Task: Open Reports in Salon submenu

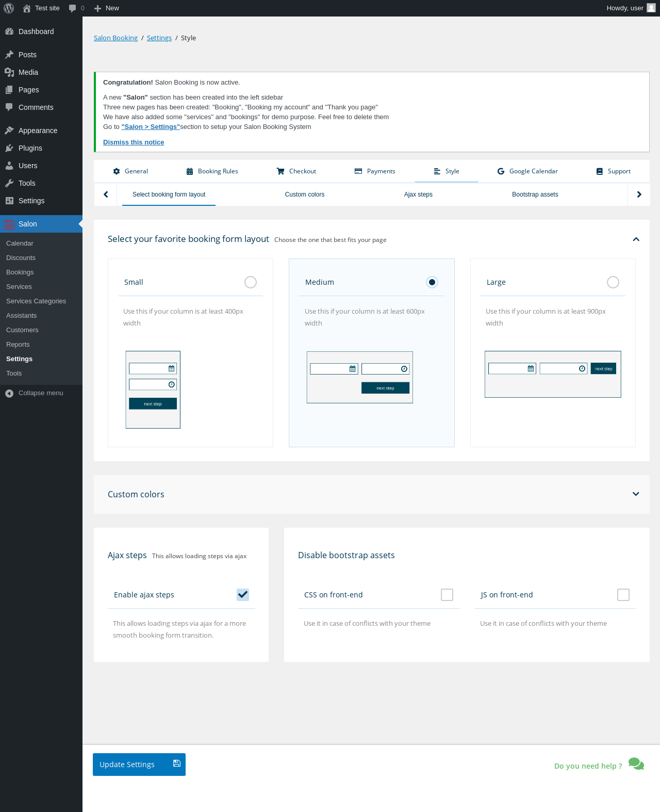Action: click(x=18, y=345)
